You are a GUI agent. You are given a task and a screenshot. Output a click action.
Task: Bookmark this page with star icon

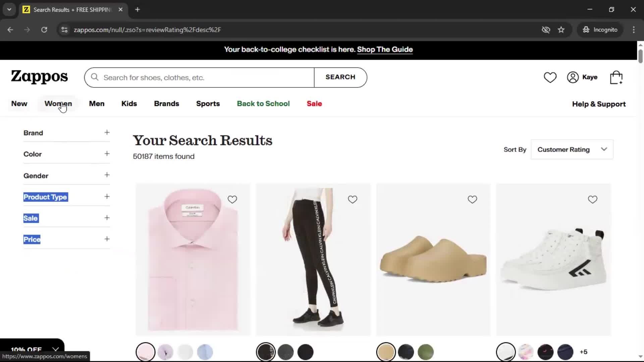tap(561, 29)
